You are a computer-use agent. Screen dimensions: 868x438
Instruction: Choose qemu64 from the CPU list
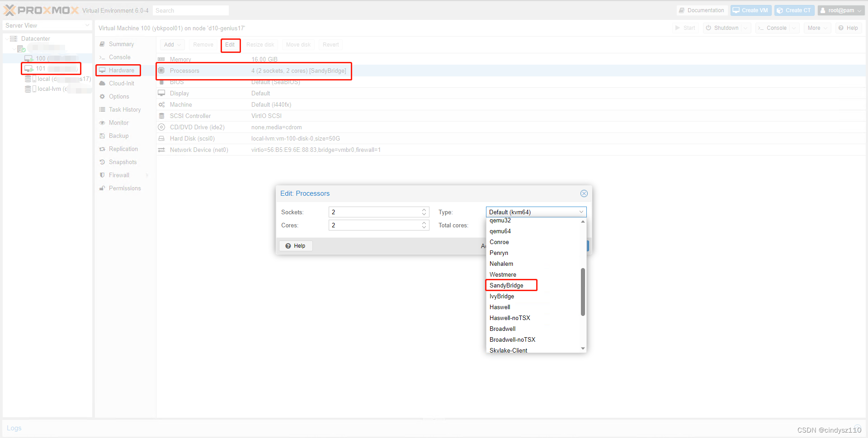tap(533, 231)
